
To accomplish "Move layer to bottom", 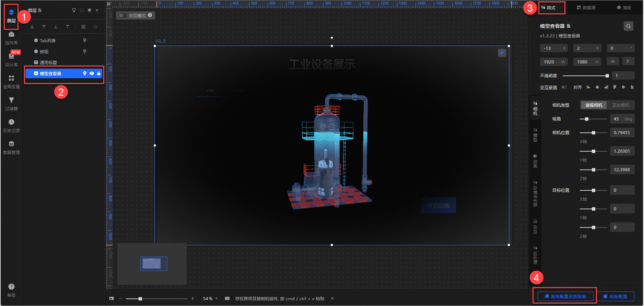I will point(68,27).
